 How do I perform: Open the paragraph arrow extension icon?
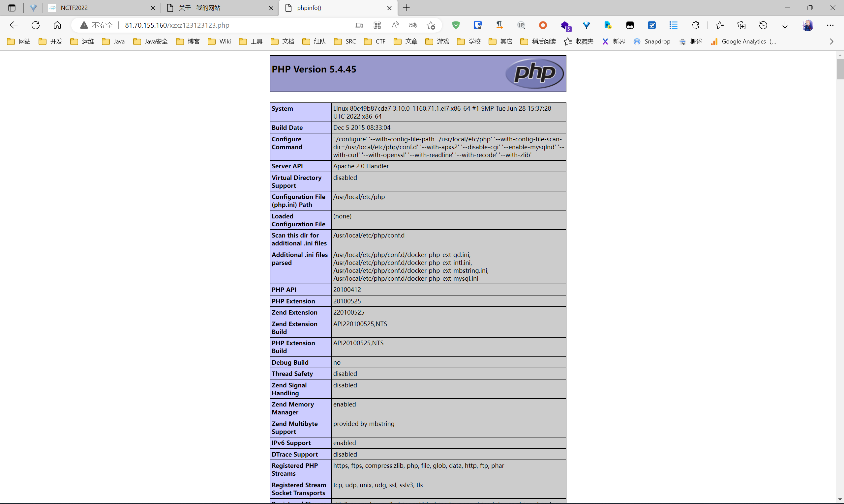[499, 25]
